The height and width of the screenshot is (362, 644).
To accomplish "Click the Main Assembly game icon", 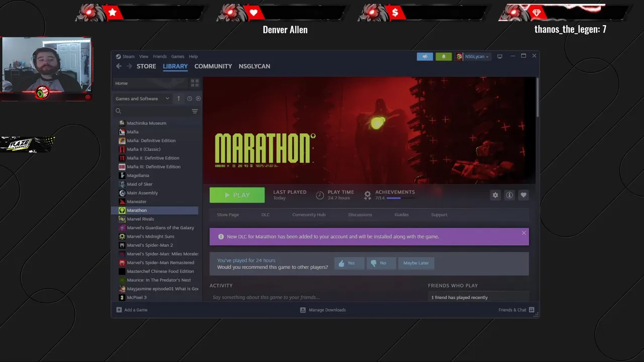I will 122,193.
